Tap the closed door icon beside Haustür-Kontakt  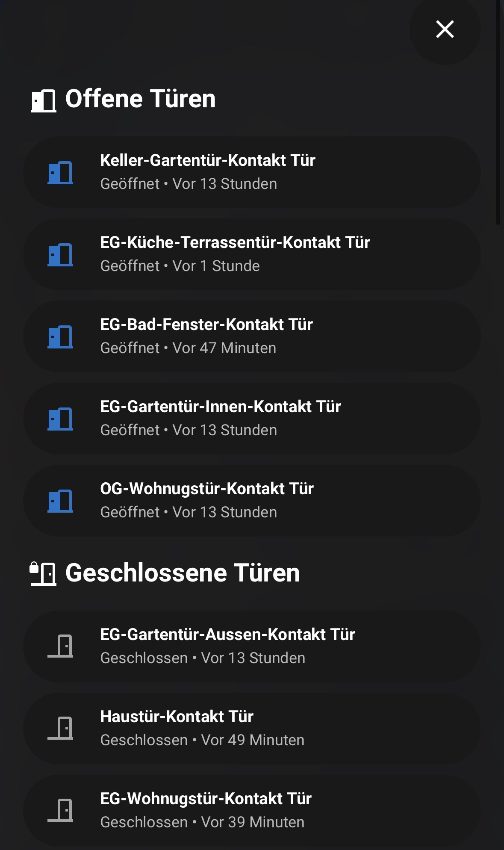tap(60, 728)
